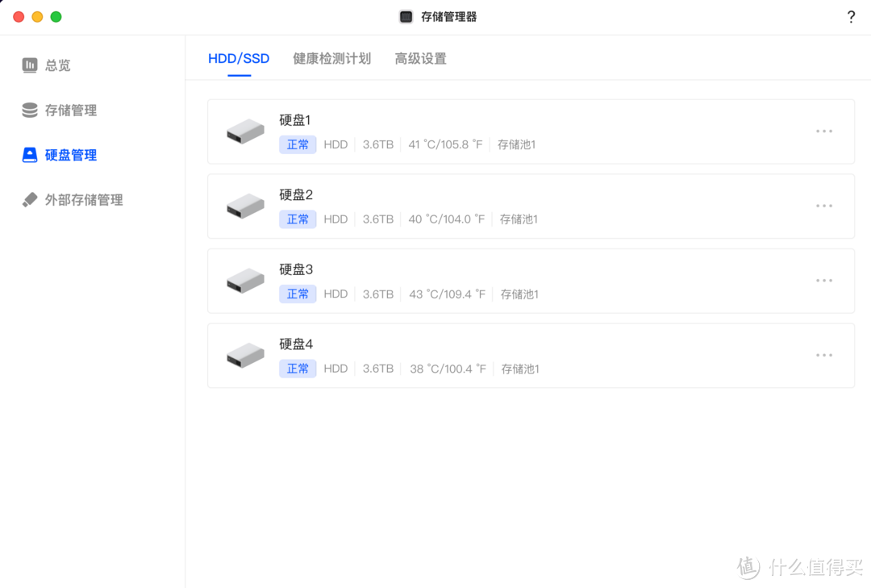Select the 硬盘4 drive entry row
Image resolution: width=871 pixels, height=588 pixels.
pyautogui.click(x=531, y=355)
